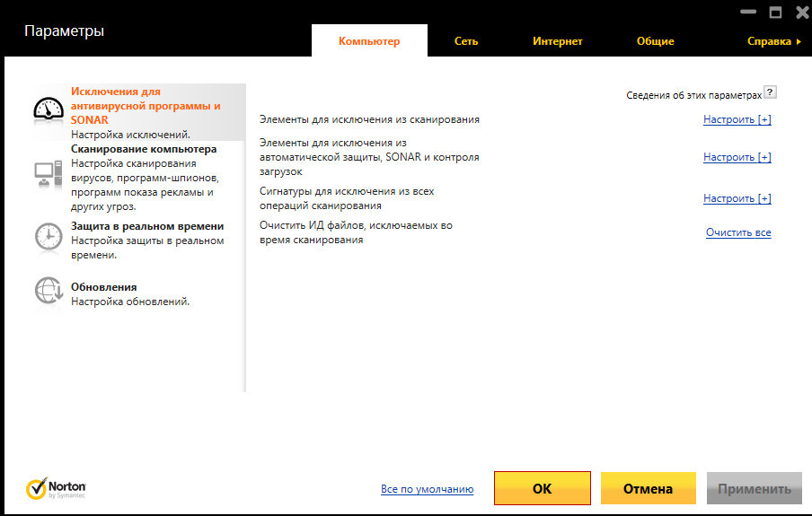Click the Все по умолчанию link
Viewport: 812px width, 516px height.
click(x=427, y=489)
